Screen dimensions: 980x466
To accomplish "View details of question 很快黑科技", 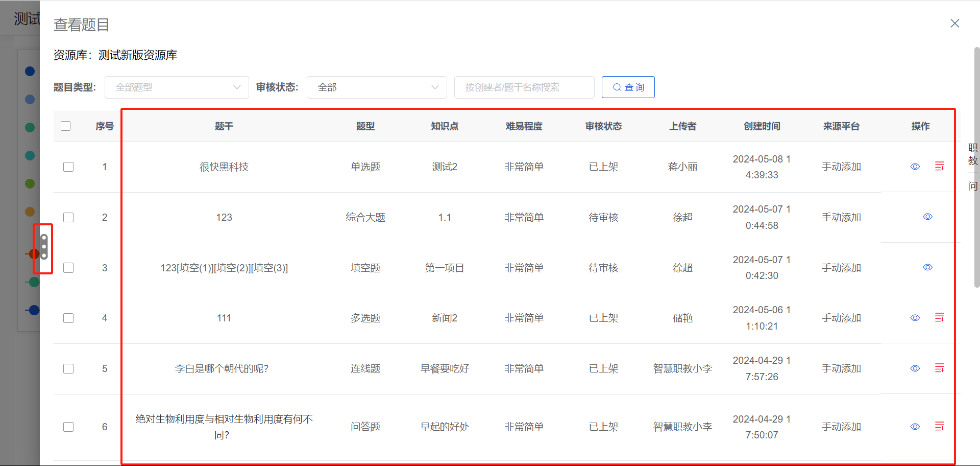I will click(915, 166).
